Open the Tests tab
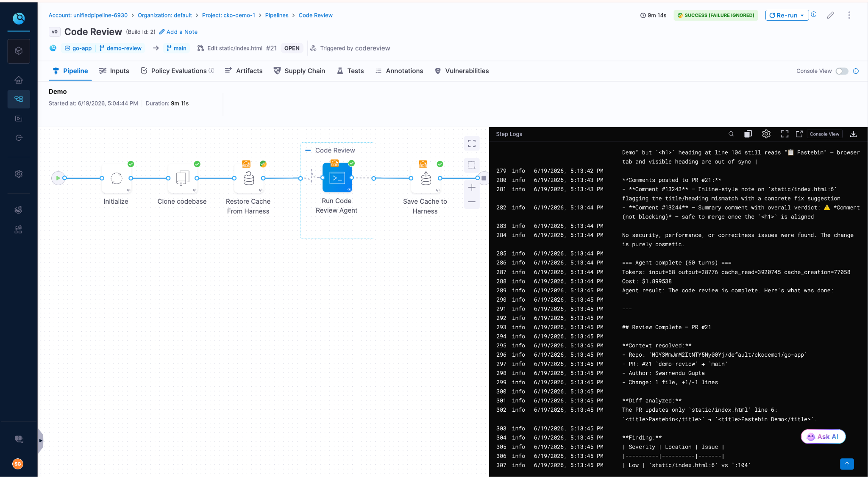The height and width of the screenshot is (477, 868). click(x=350, y=71)
